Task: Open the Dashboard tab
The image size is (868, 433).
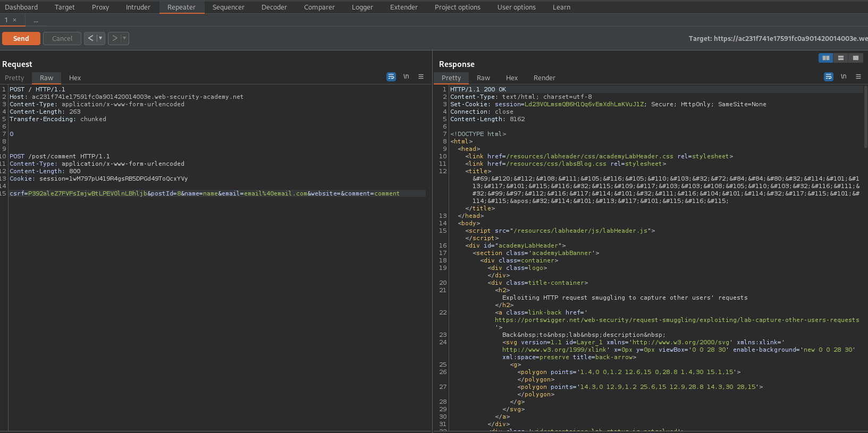Action: pyautogui.click(x=21, y=7)
